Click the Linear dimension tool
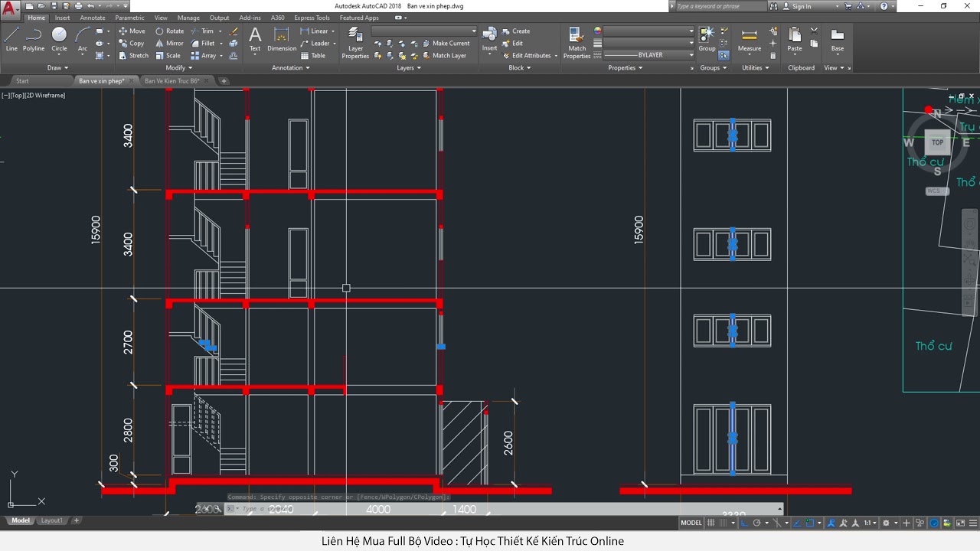The width and height of the screenshot is (980, 551). (314, 31)
